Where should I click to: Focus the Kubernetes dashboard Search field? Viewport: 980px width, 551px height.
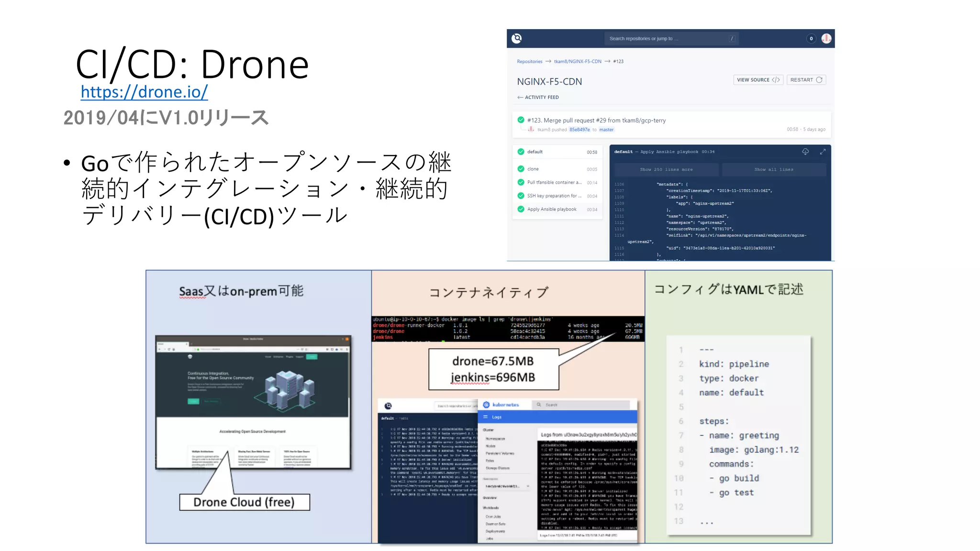pos(581,405)
